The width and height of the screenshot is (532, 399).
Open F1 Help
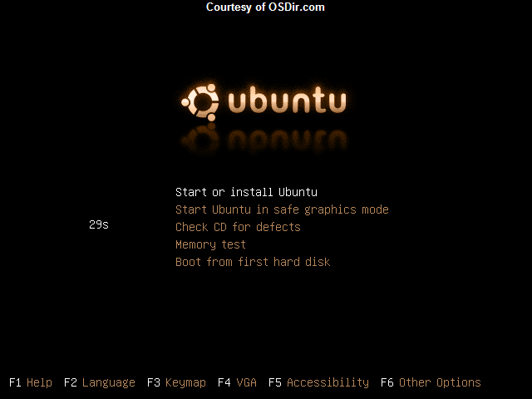[x=31, y=382]
